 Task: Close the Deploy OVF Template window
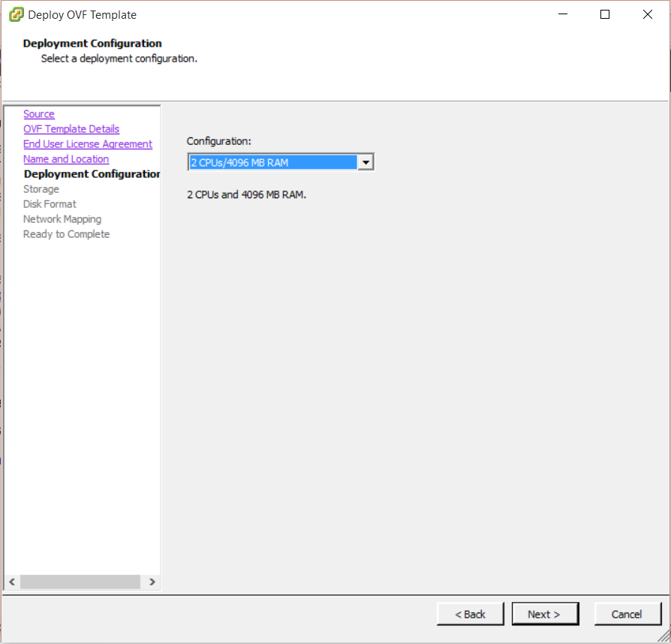[x=648, y=14]
